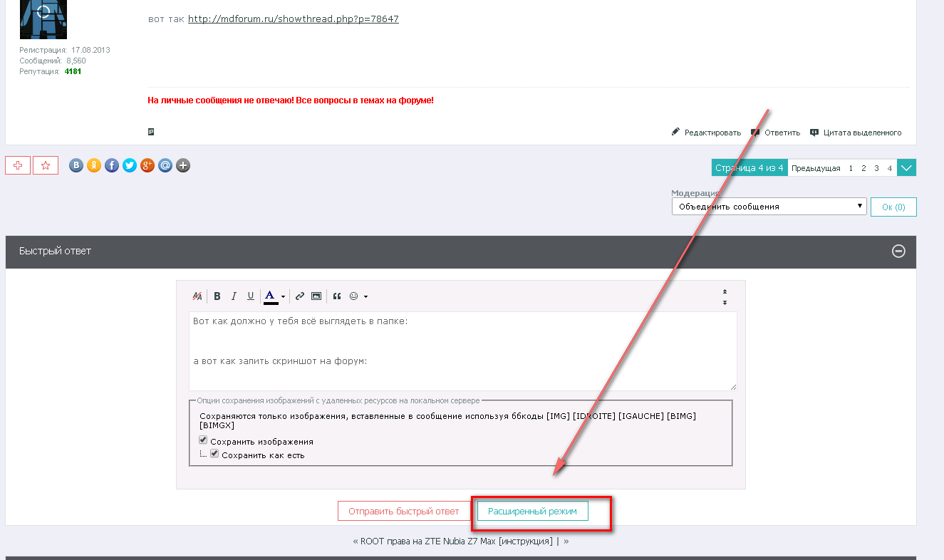Share on Facebook icon
The width and height of the screenshot is (944, 560).
point(111,166)
